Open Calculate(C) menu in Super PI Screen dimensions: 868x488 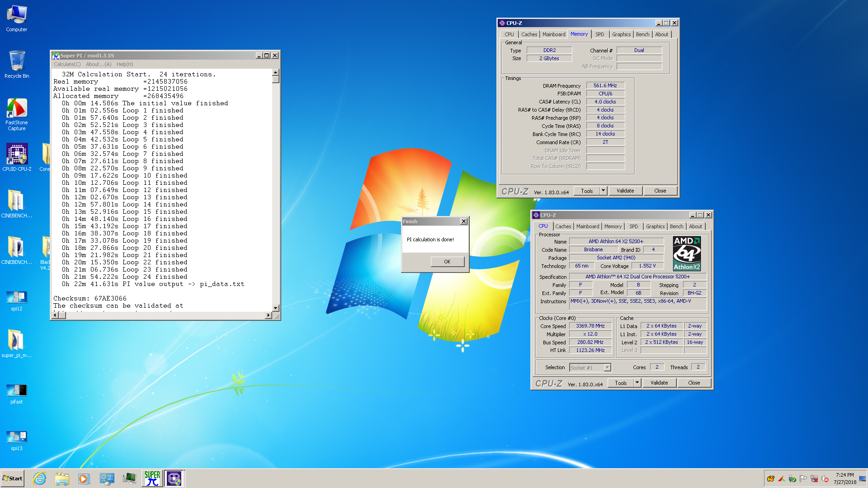click(x=67, y=64)
